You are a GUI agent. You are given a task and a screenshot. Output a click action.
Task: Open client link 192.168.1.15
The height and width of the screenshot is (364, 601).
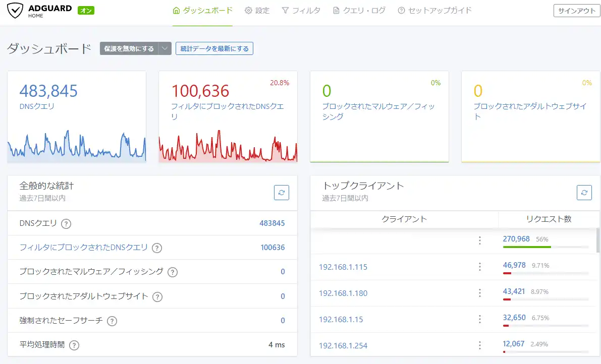(341, 319)
